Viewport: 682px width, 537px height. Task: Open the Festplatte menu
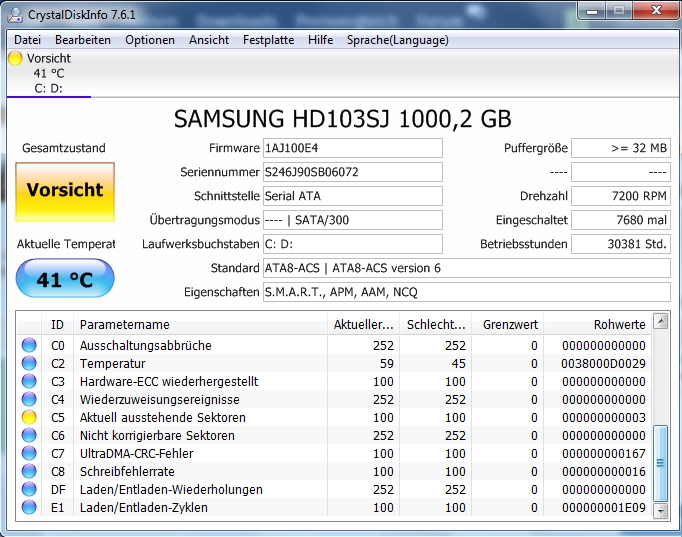click(268, 40)
